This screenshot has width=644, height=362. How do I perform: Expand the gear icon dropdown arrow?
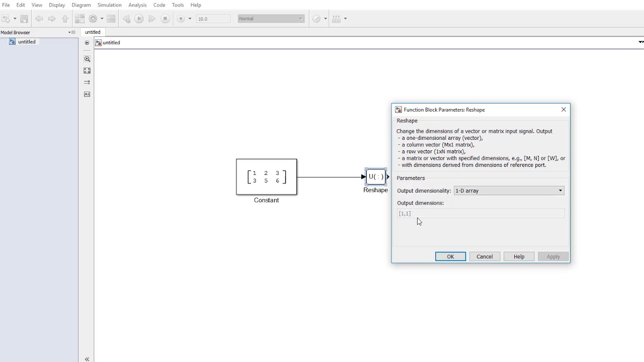[x=102, y=19]
